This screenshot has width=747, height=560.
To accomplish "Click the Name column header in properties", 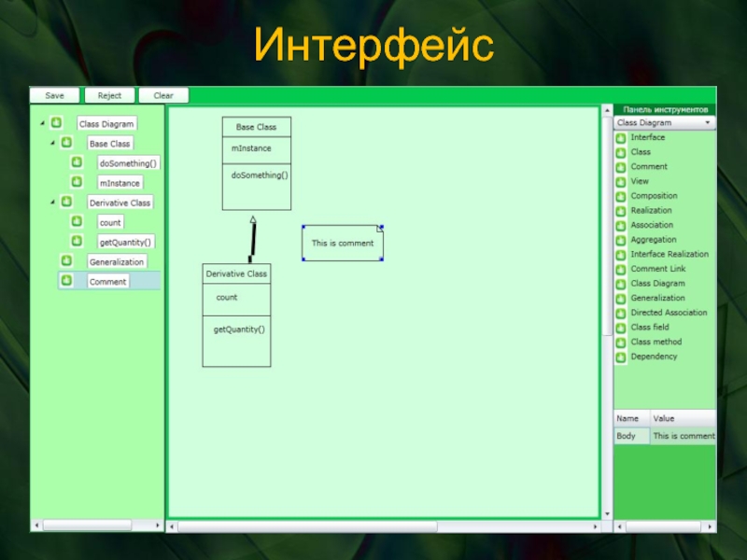I will pos(632,418).
